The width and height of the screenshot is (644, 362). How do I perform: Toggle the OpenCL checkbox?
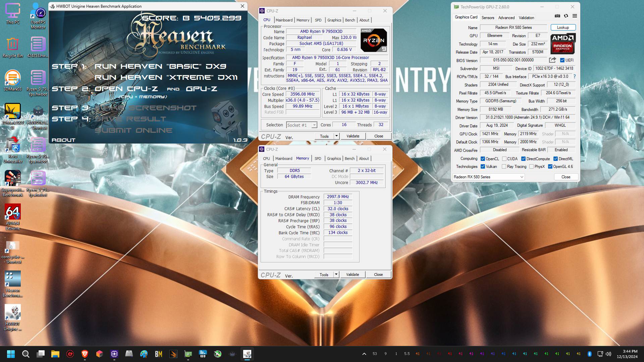tap(483, 159)
